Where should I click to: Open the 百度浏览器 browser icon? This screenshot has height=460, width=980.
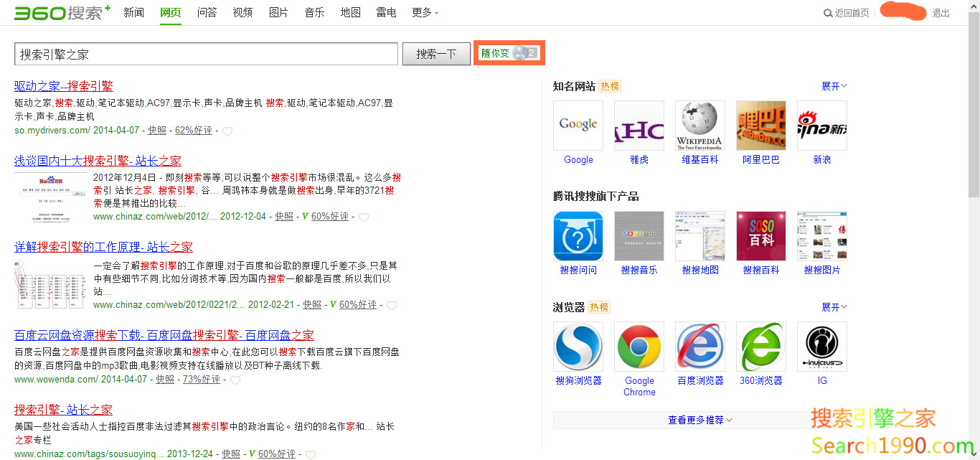point(700,347)
